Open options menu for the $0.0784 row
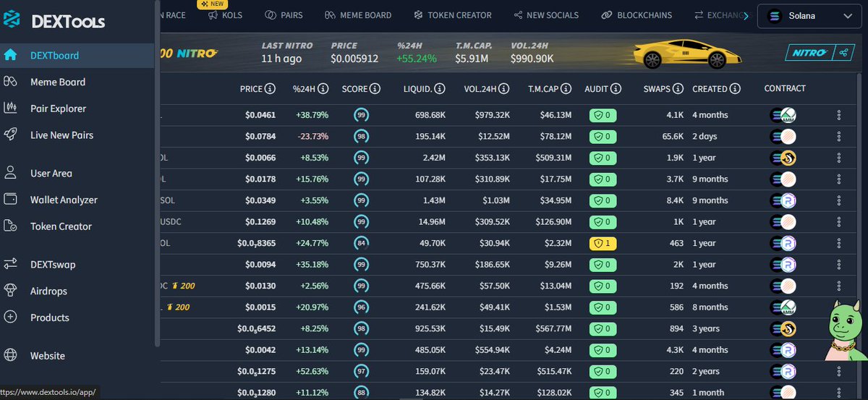 (839, 136)
